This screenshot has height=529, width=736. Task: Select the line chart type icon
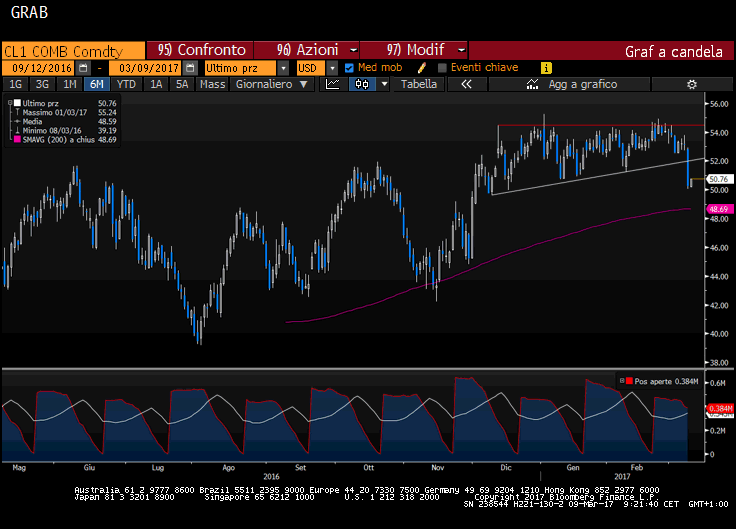[333, 85]
